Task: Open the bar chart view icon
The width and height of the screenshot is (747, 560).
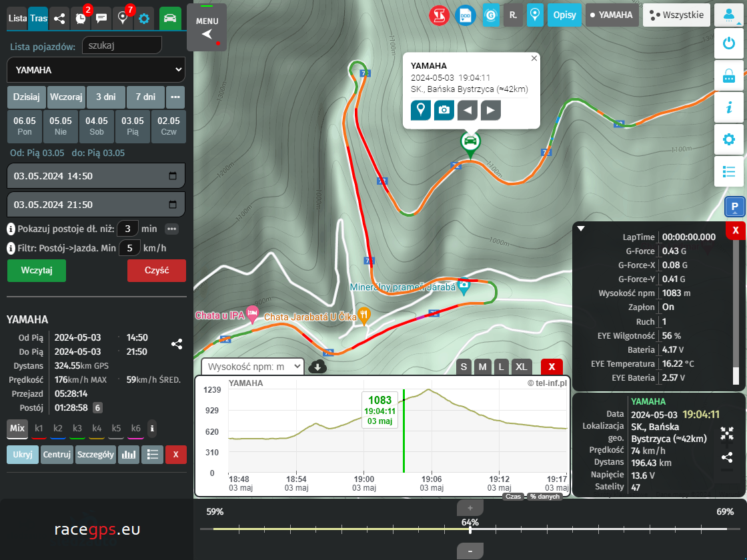Action: pyautogui.click(x=129, y=455)
